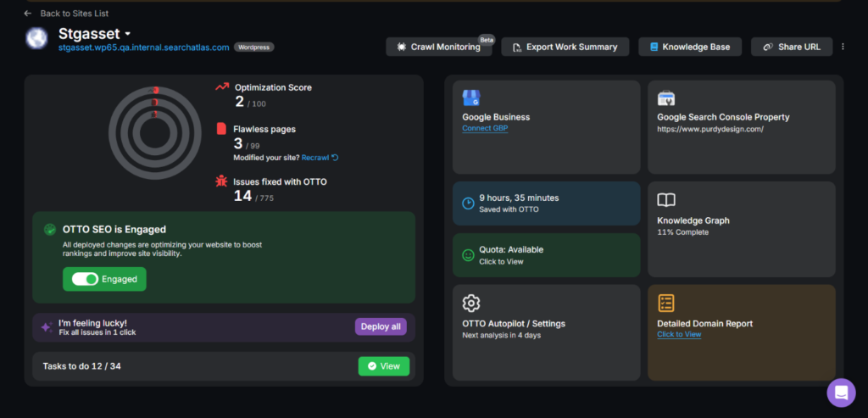Open OTTO Autopilot / Settings
The width and height of the screenshot is (868, 418).
click(547, 332)
